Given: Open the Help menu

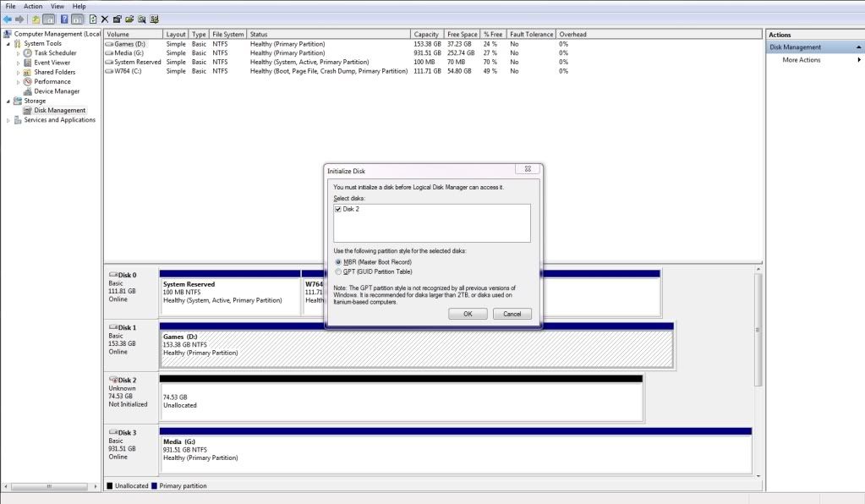Looking at the screenshot, I should (x=79, y=6).
